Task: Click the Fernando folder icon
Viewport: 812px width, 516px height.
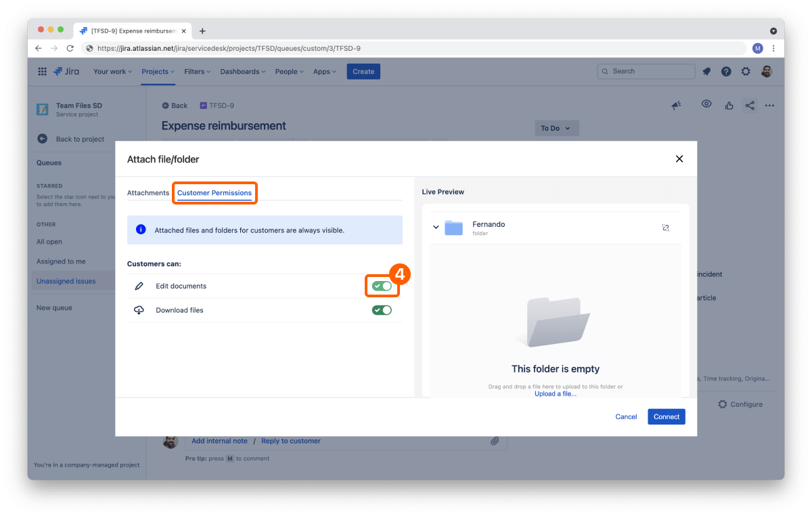Action: pos(454,228)
